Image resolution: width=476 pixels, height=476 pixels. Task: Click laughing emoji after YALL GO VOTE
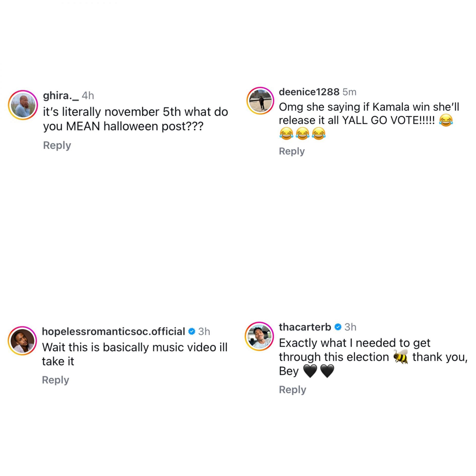tap(446, 120)
